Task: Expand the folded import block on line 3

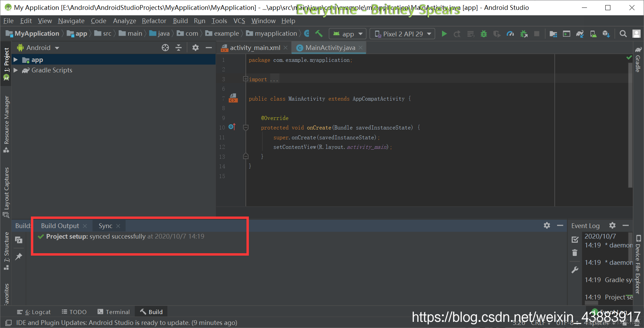Action: tap(245, 79)
